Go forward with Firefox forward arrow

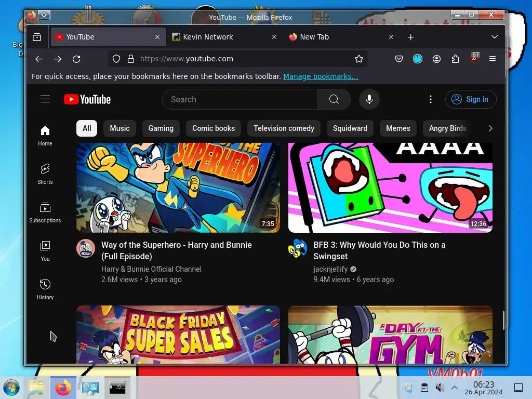[58, 59]
